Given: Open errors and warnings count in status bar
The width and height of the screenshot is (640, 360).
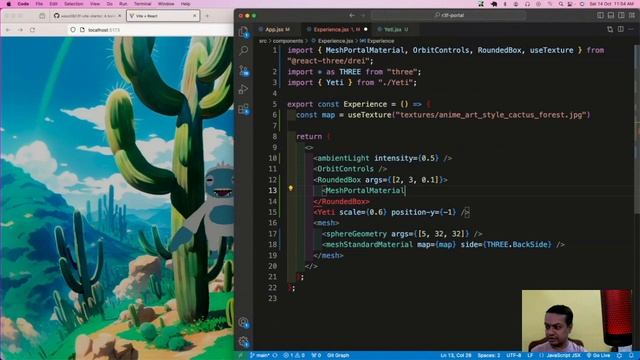Looking at the screenshot, I should (x=293, y=356).
